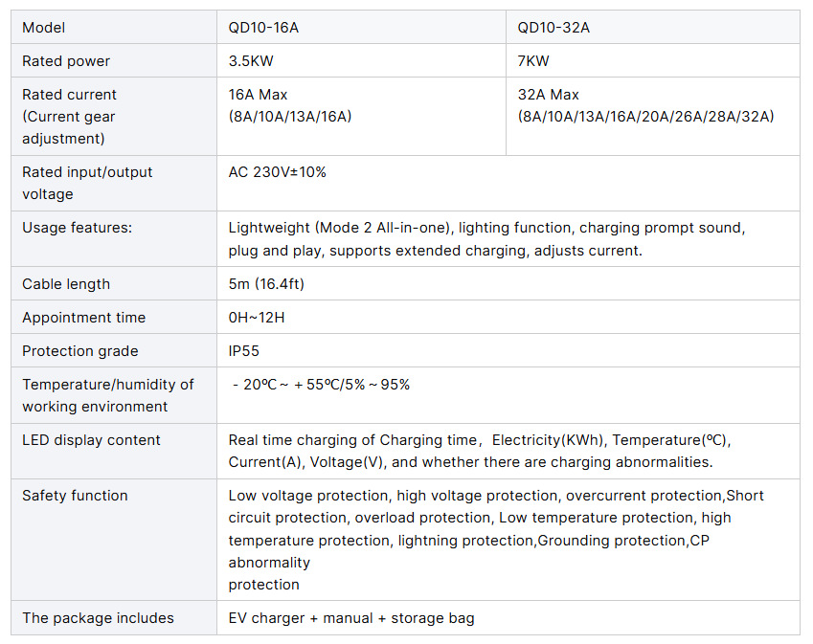Select the working temperature and humidity range value
The height and width of the screenshot is (644, 813).
322,385
